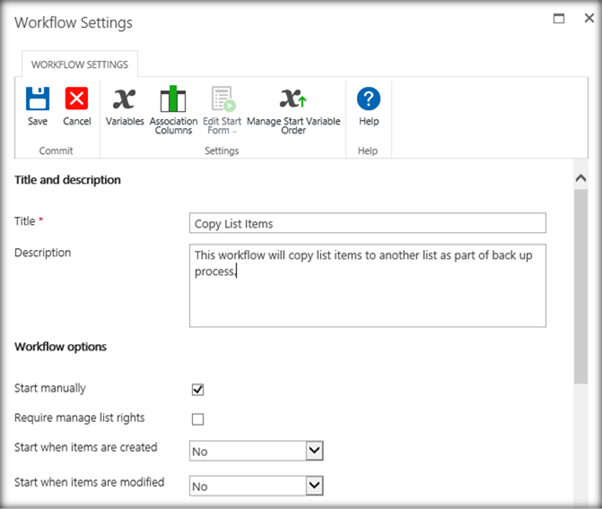602x509 pixels.
Task: Click the Edit Start Form icon
Action: coord(221,99)
